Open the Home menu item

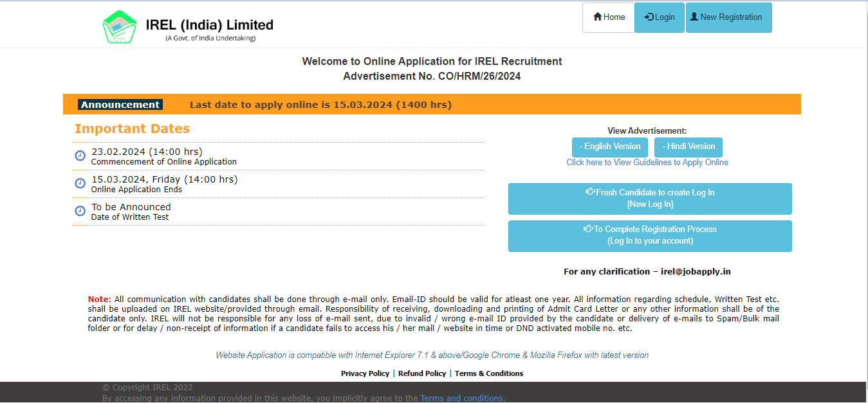pyautogui.click(x=609, y=17)
